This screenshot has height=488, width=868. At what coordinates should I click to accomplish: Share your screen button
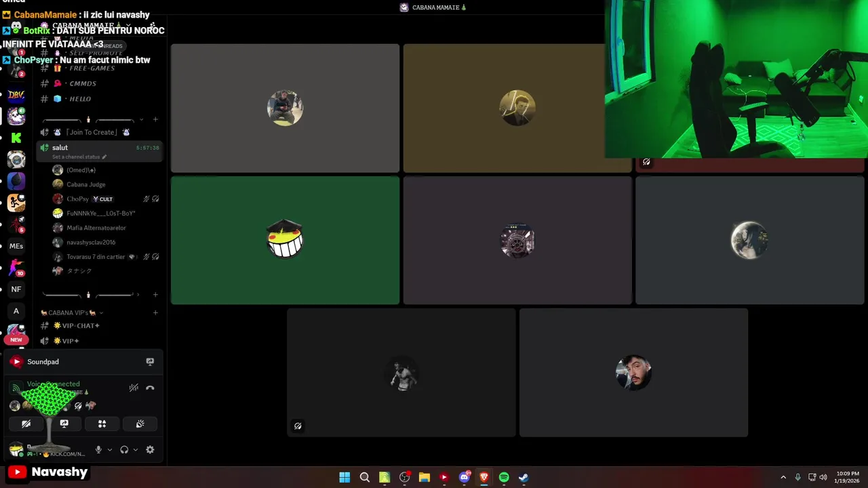64,424
